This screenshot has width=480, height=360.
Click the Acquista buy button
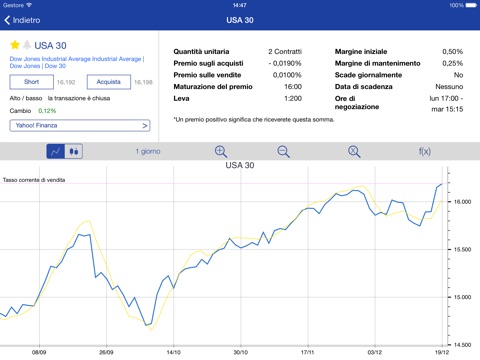(109, 82)
